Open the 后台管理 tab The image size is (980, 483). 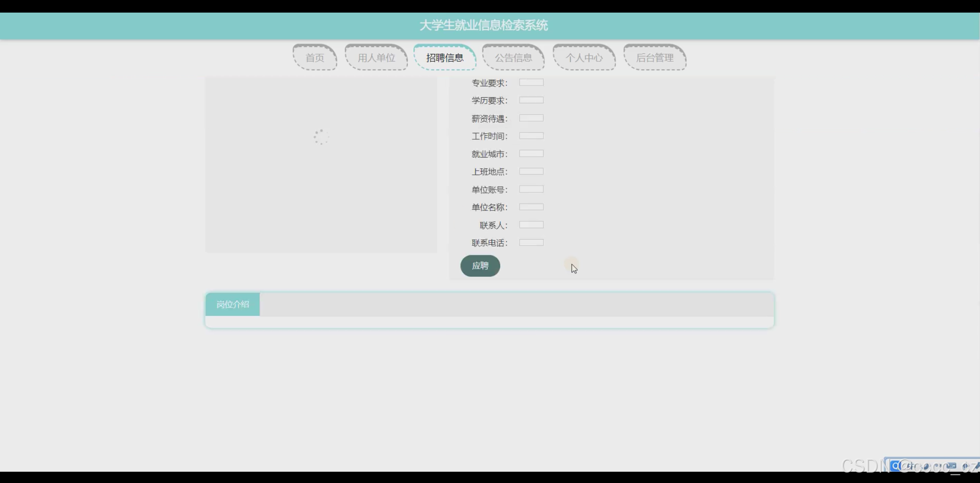point(655,58)
